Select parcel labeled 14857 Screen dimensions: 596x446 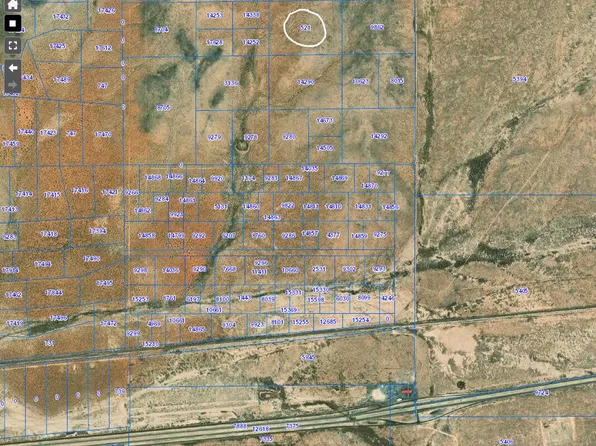pos(310,233)
